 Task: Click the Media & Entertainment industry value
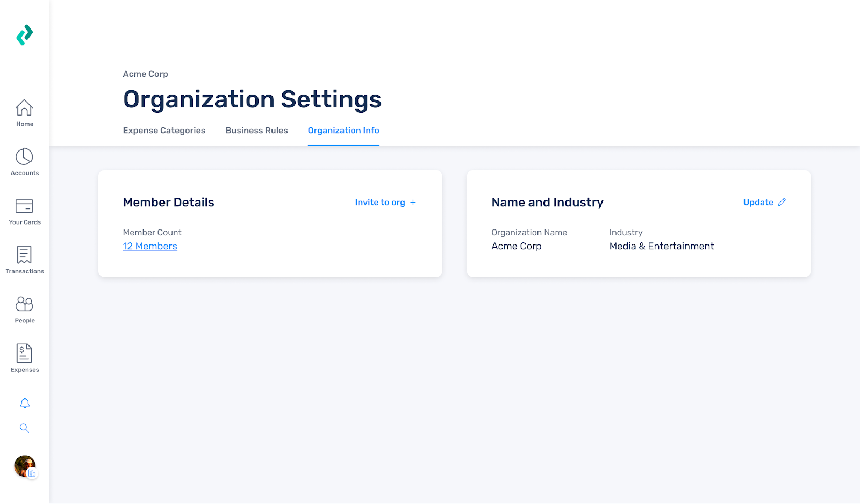tap(662, 246)
